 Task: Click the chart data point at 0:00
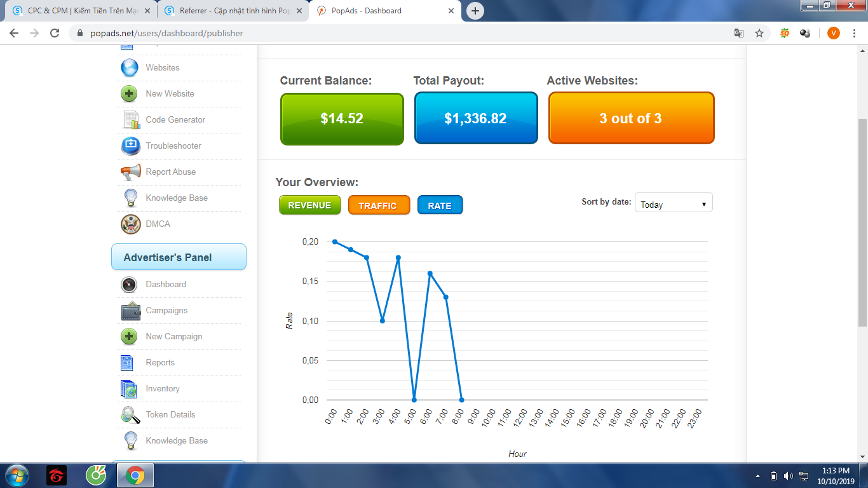point(335,241)
